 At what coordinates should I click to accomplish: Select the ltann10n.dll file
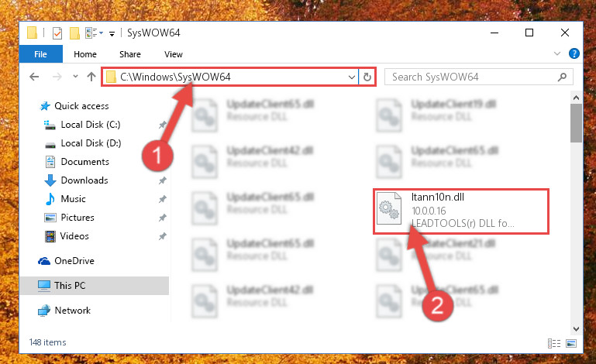tap(461, 211)
